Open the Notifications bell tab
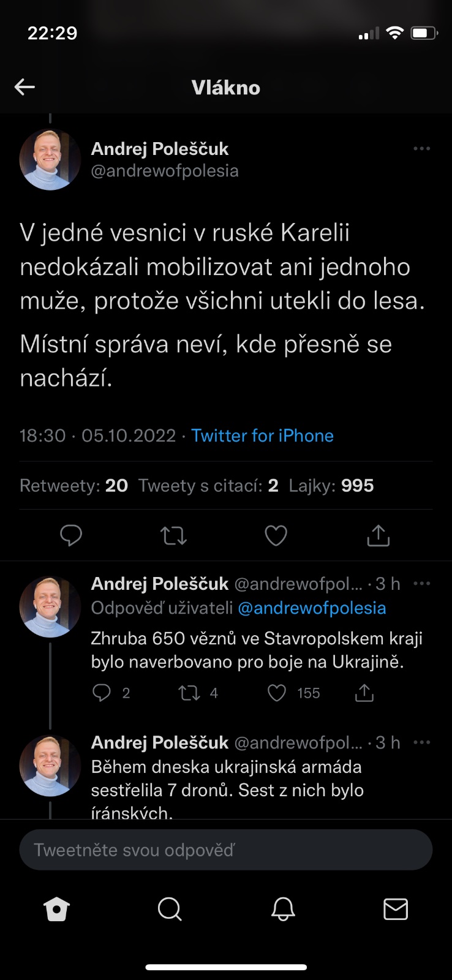Viewport: 452px width, 980px height. pos(283,910)
